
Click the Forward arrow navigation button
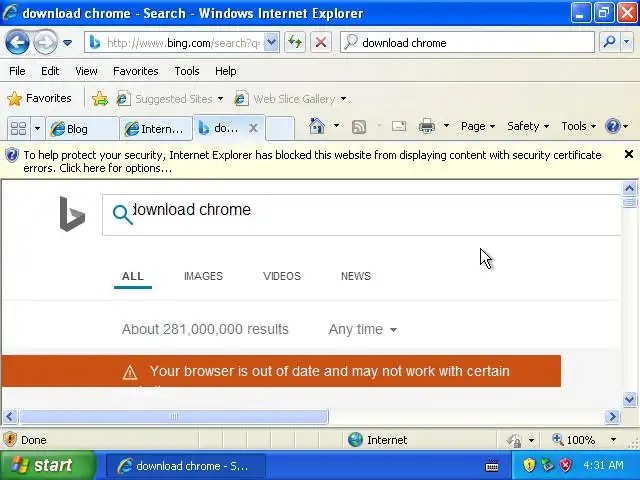[x=45, y=42]
